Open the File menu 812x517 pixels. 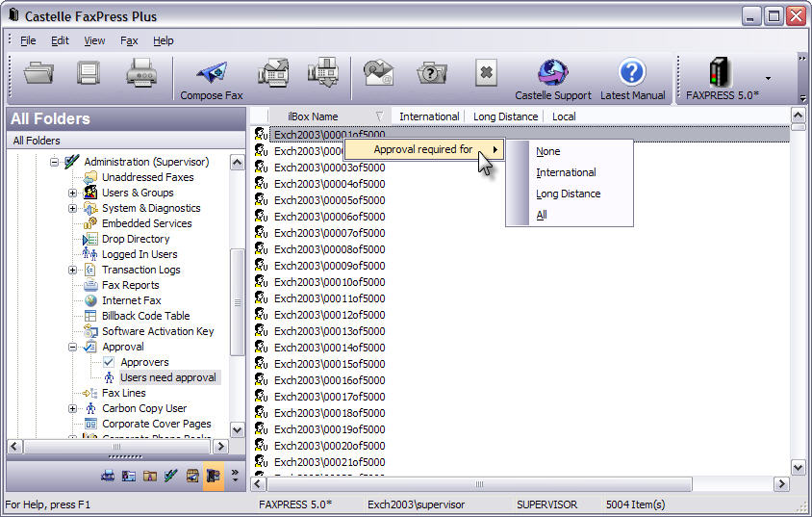[28, 40]
